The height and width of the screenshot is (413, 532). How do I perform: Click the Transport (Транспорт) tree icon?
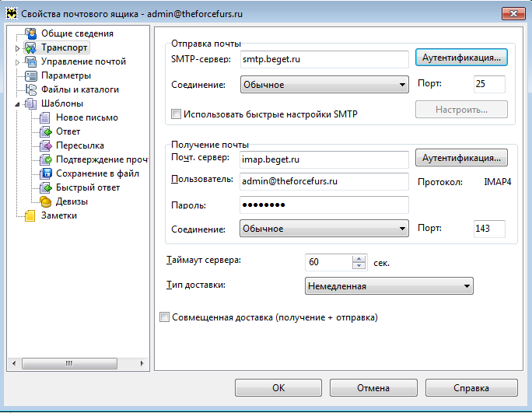coord(31,47)
